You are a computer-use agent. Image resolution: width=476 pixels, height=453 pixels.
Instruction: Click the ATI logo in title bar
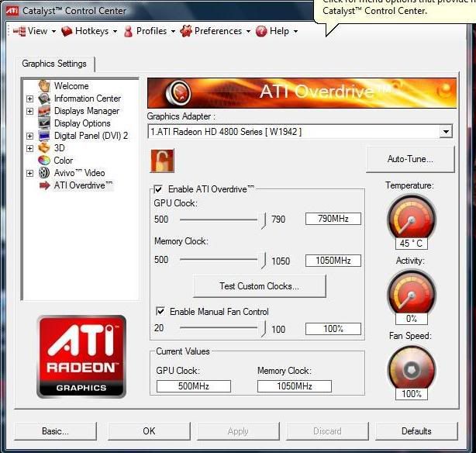coord(12,11)
